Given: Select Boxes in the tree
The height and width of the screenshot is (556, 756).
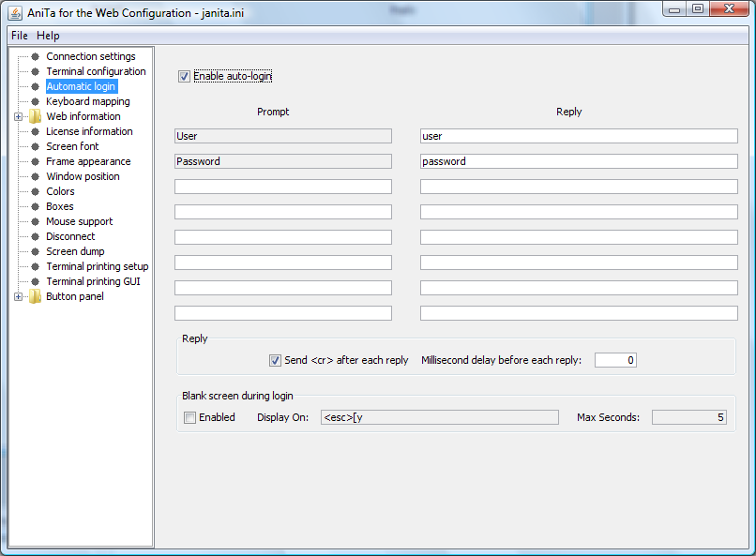Looking at the screenshot, I should (x=60, y=206).
